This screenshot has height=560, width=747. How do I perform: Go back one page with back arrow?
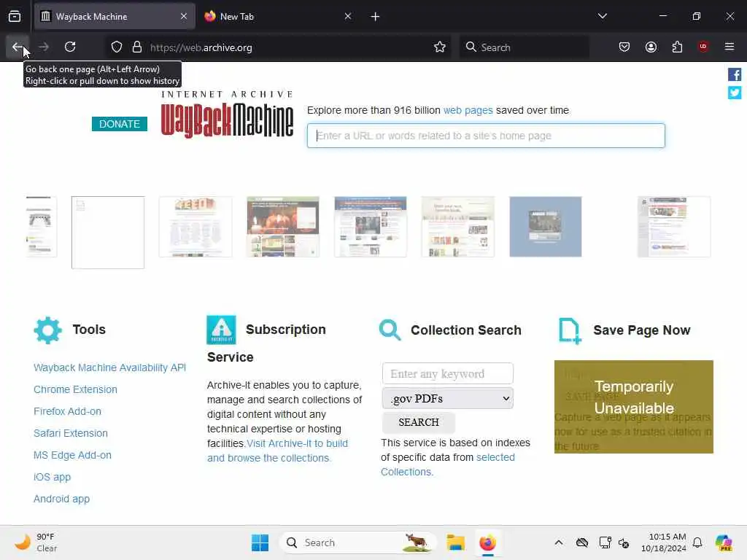click(x=18, y=47)
